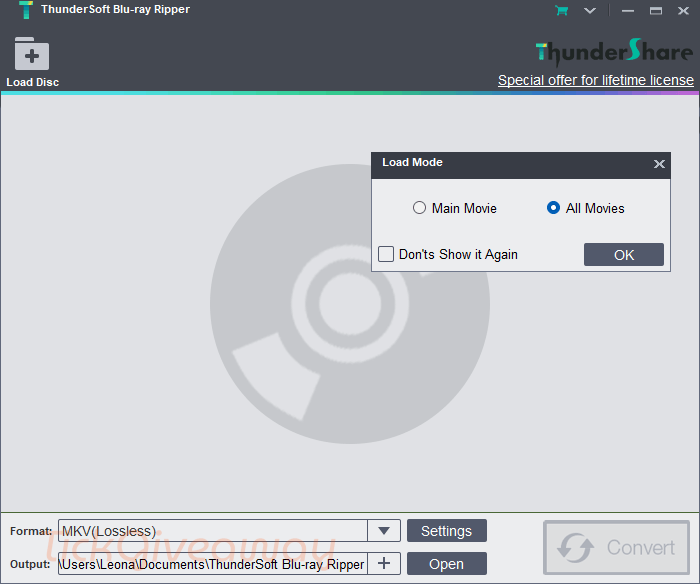Close the Load Mode dialog
This screenshot has height=584, width=700.
click(659, 164)
